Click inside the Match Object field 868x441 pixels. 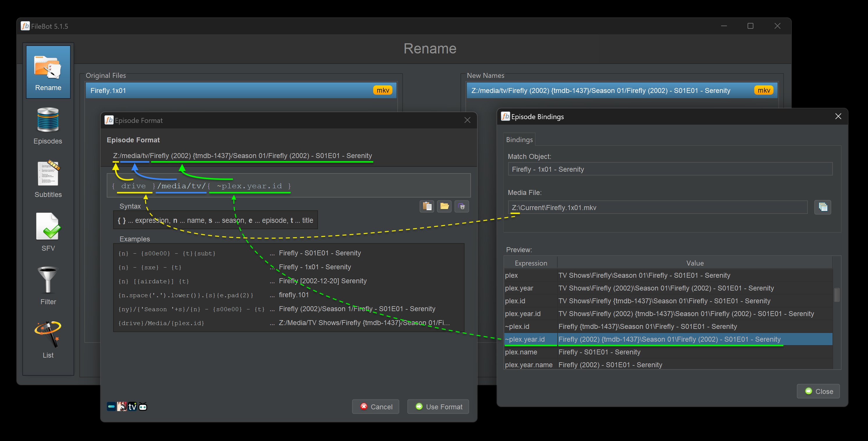pyautogui.click(x=670, y=169)
